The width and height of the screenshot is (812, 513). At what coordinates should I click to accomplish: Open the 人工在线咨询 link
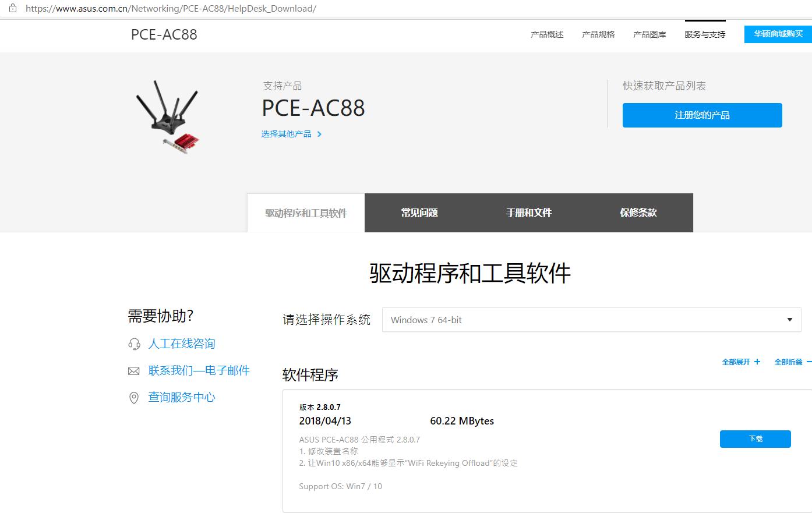click(x=182, y=344)
